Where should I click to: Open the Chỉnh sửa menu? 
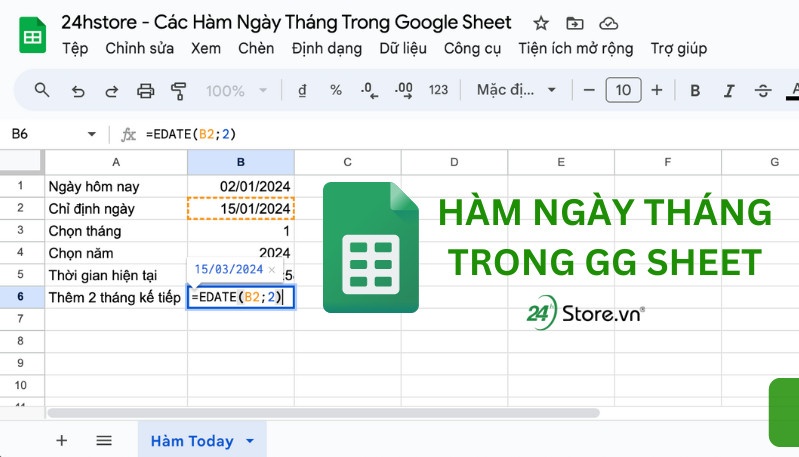click(140, 48)
